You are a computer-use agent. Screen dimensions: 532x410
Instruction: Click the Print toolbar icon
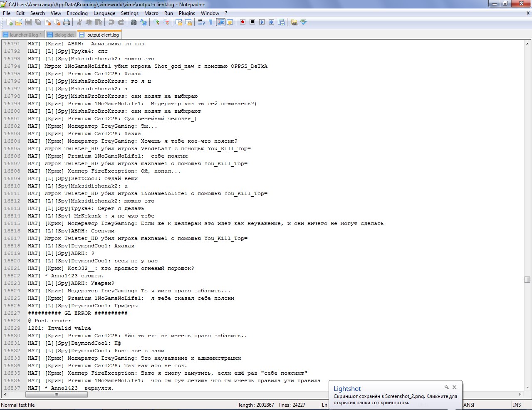[x=67, y=22]
